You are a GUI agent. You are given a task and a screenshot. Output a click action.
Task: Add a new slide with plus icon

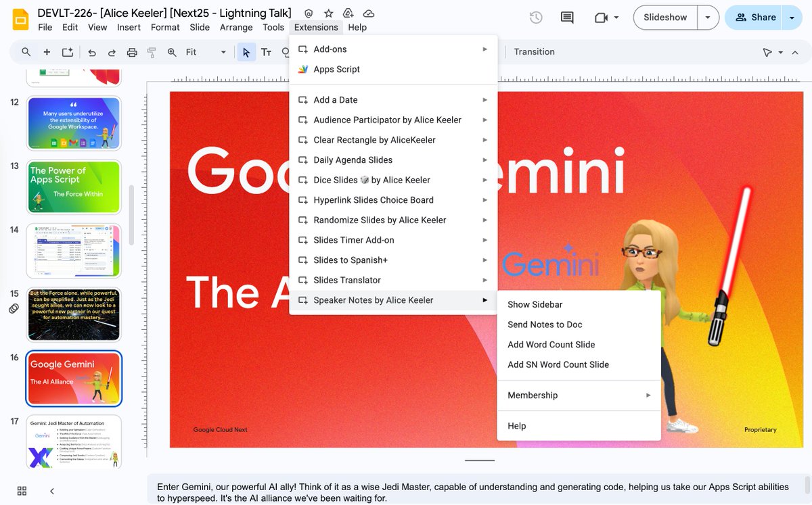pyautogui.click(x=47, y=52)
